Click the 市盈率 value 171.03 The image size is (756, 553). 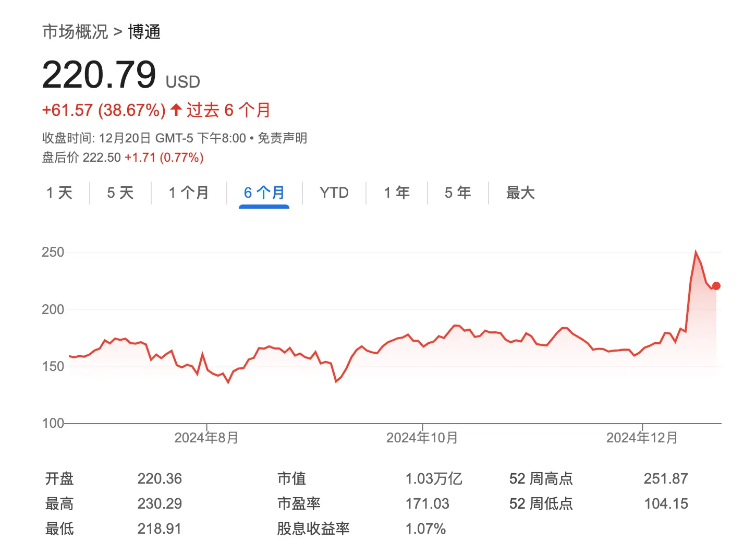(x=428, y=503)
